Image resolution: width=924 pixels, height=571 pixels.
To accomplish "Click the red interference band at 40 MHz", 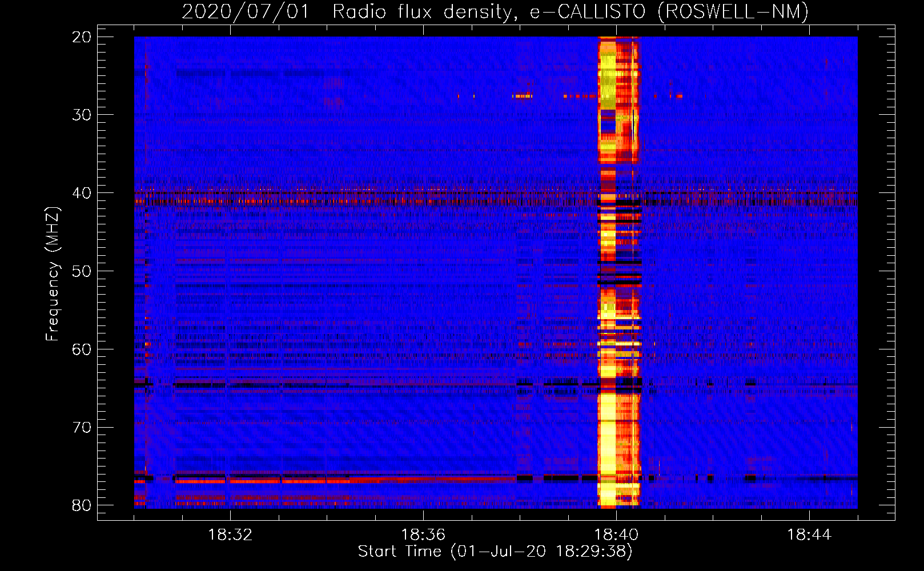I will pos(496,199).
